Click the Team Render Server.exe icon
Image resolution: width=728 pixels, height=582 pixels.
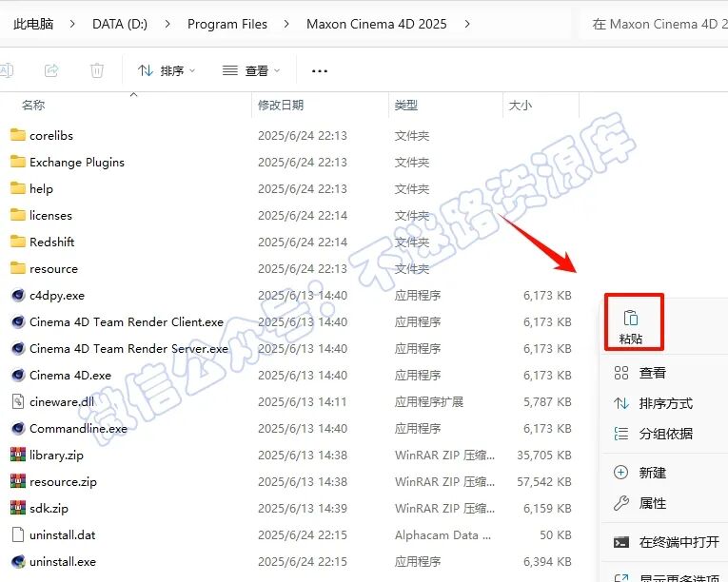[x=18, y=348]
